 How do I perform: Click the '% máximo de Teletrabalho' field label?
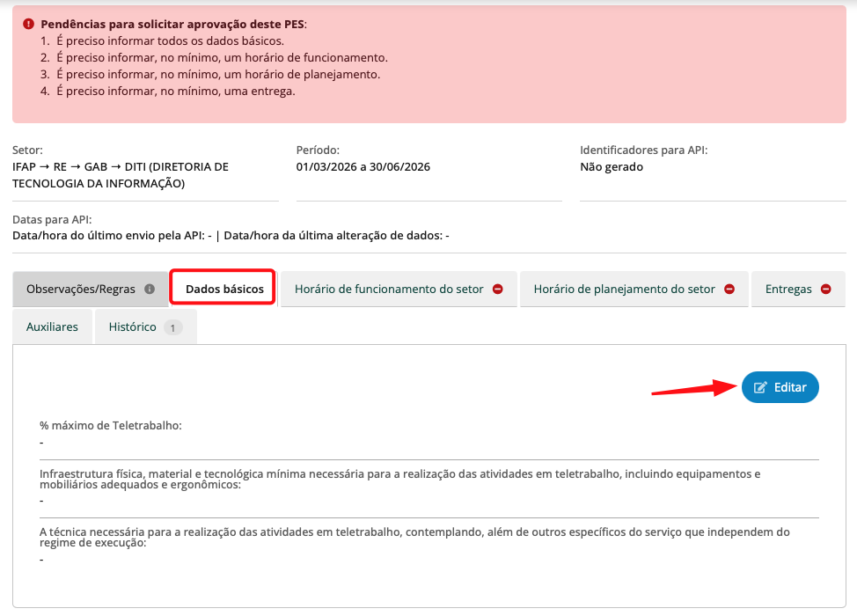(x=111, y=426)
